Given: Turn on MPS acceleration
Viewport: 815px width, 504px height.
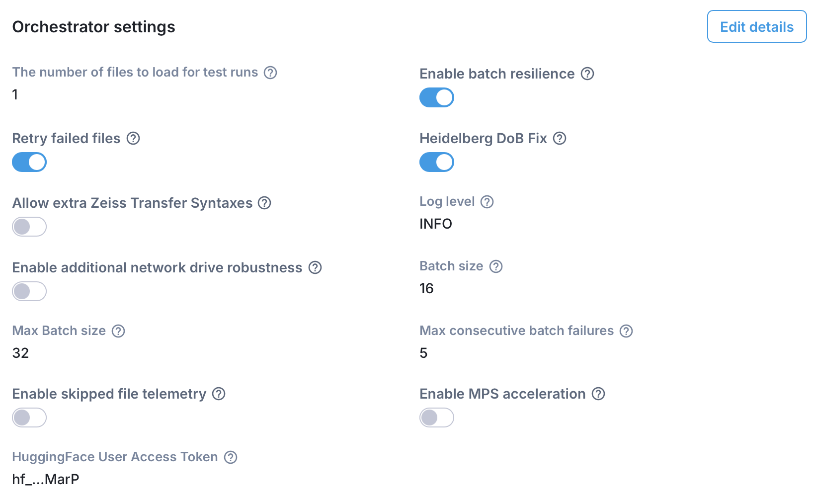Looking at the screenshot, I should tap(436, 418).
